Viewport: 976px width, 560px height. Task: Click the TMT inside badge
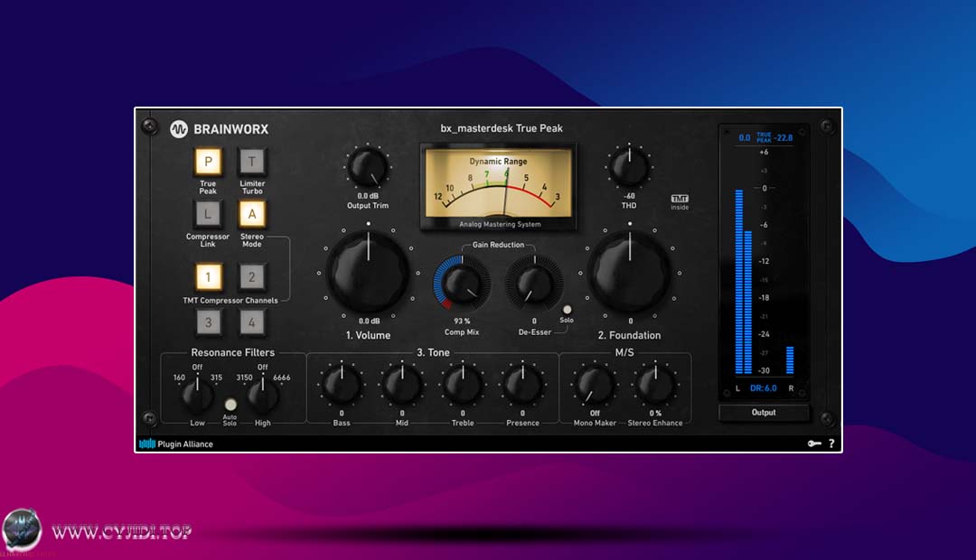coord(680,202)
